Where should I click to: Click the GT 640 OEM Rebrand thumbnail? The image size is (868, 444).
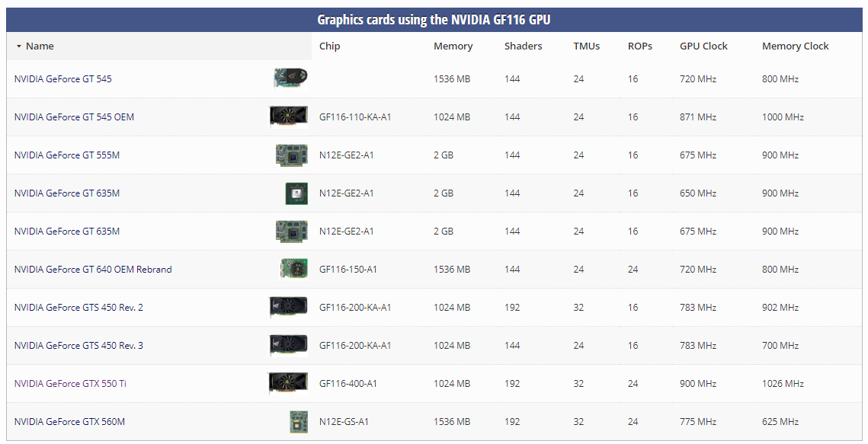[294, 270]
